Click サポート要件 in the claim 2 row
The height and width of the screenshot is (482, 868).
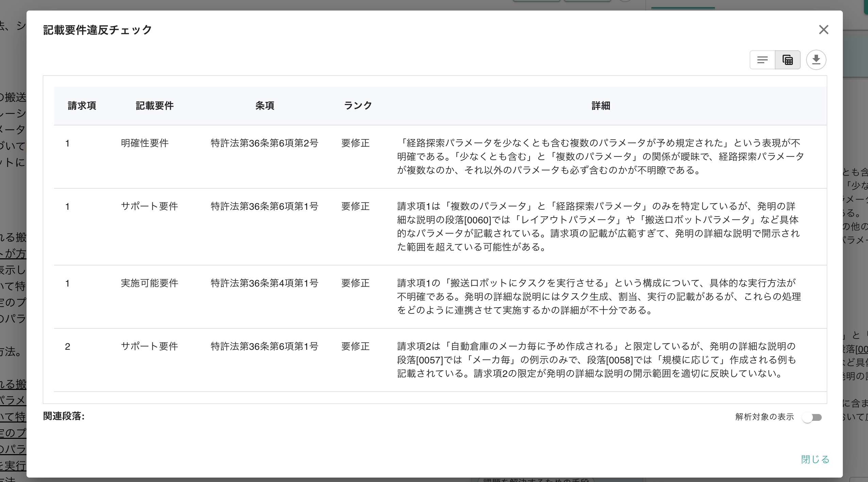coord(149,346)
